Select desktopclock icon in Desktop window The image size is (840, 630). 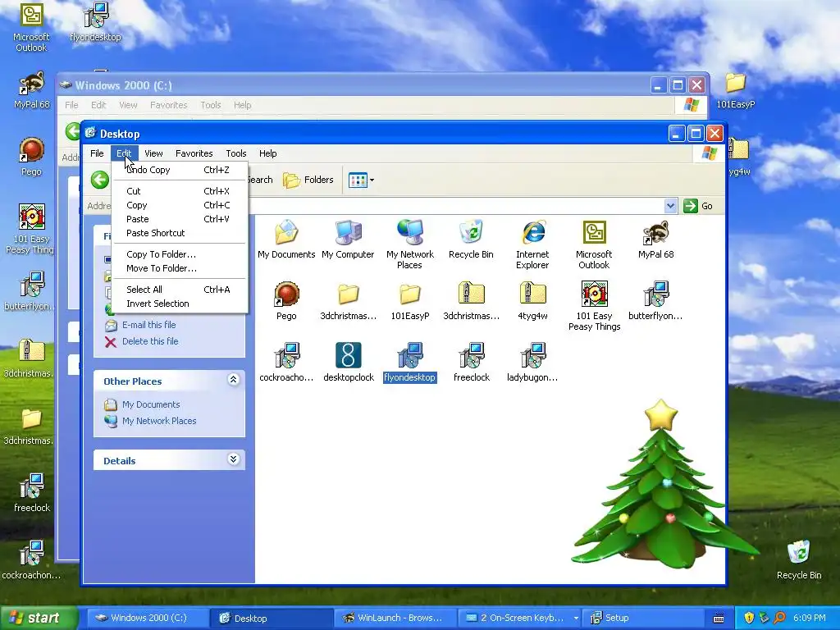tap(348, 362)
